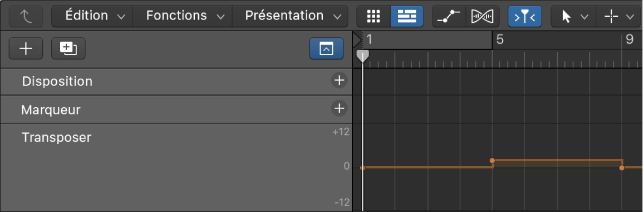Click the transposition point at bar 5
The image size is (644, 212).
click(x=493, y=161)
